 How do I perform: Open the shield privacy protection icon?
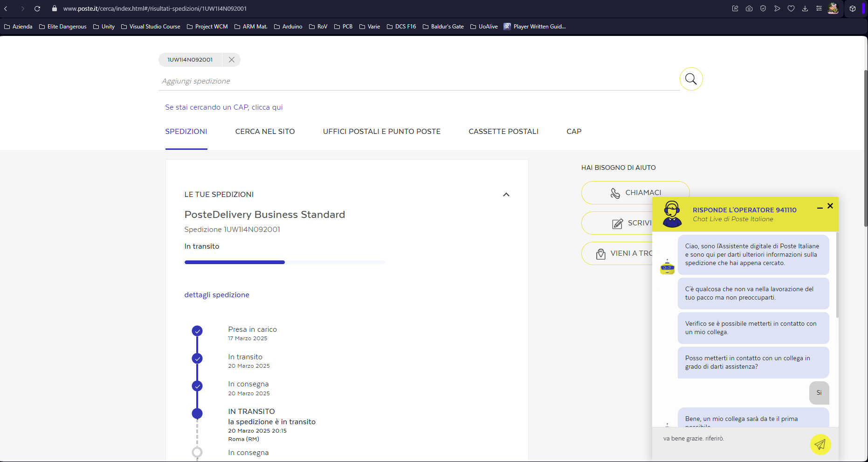click(x=763, y=8)
